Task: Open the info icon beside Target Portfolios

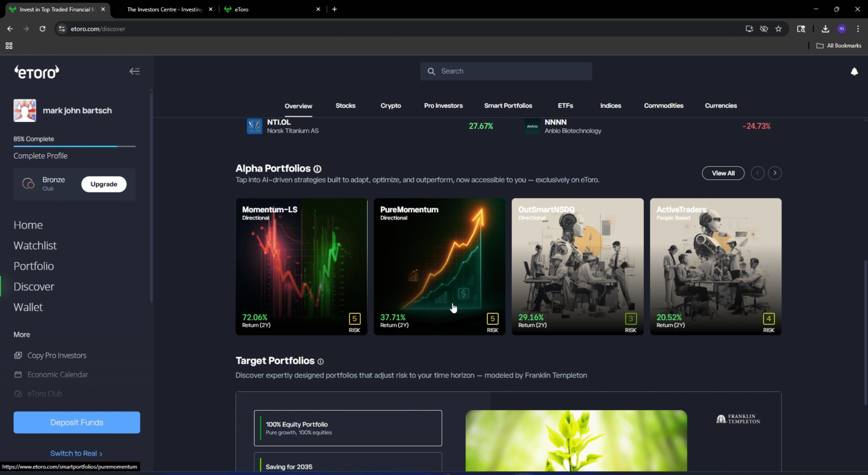Action: 320,362
